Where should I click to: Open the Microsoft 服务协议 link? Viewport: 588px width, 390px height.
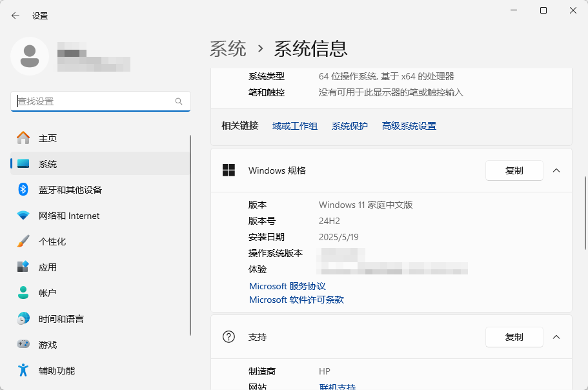[x=287, y=286]
